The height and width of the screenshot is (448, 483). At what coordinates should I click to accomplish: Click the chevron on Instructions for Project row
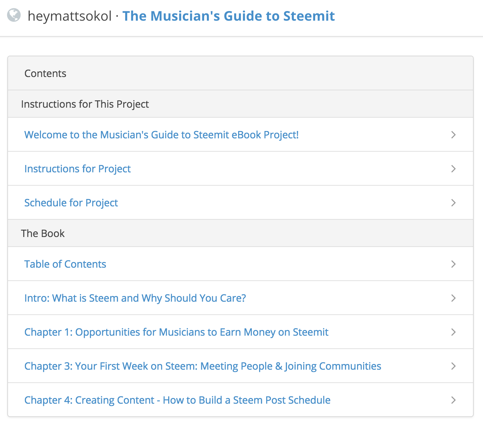[x=453, y=169]
